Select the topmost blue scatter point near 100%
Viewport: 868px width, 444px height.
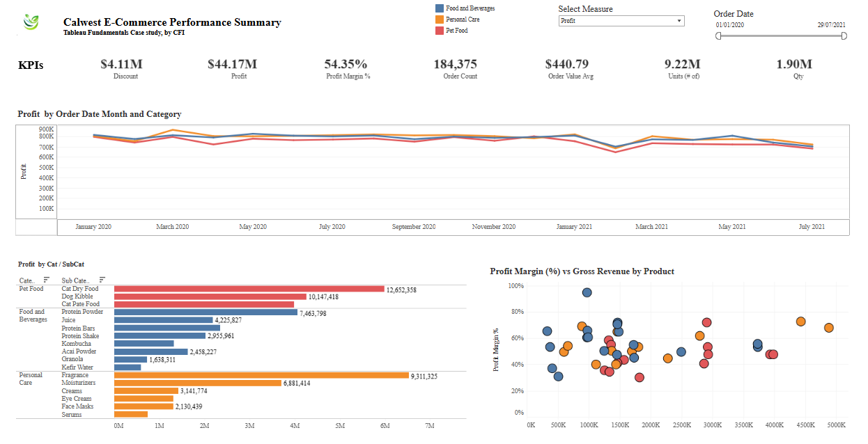click(587, 293)
